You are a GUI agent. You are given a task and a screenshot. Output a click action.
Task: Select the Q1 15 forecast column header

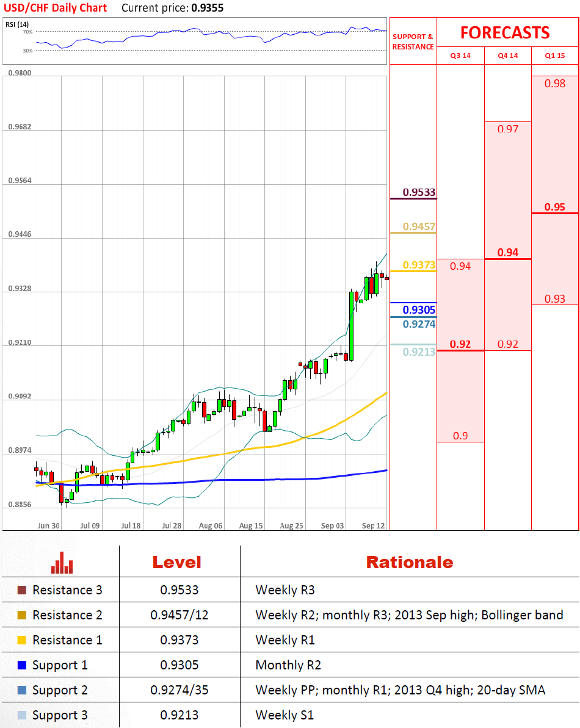[555, 56]
